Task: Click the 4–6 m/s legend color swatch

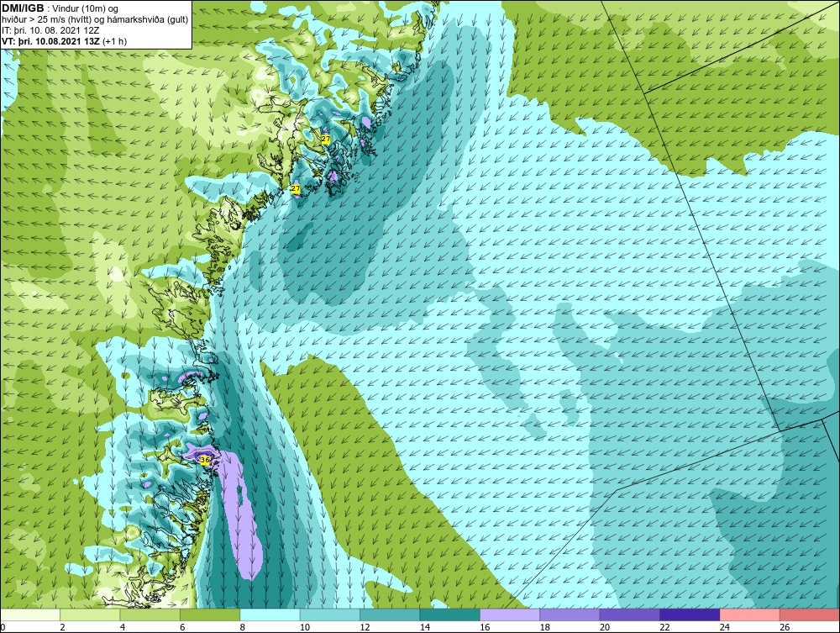Action: (150, 615)
